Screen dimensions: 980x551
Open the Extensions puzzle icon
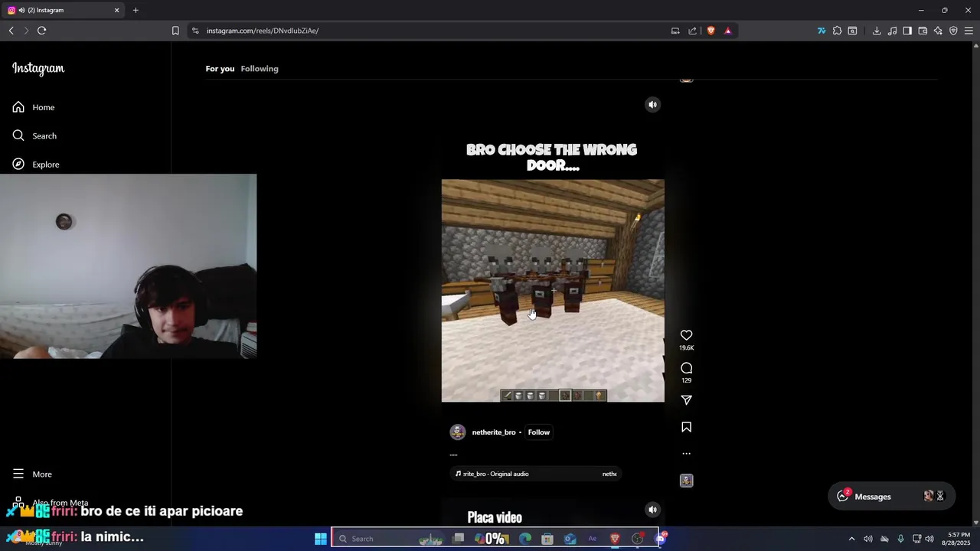click(x=837, y=31)
